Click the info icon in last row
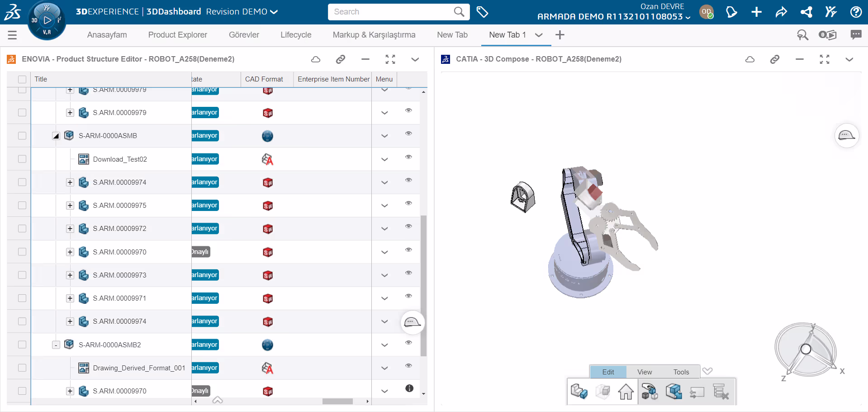Viewport: 868px width, 412px height. [409, 388]
